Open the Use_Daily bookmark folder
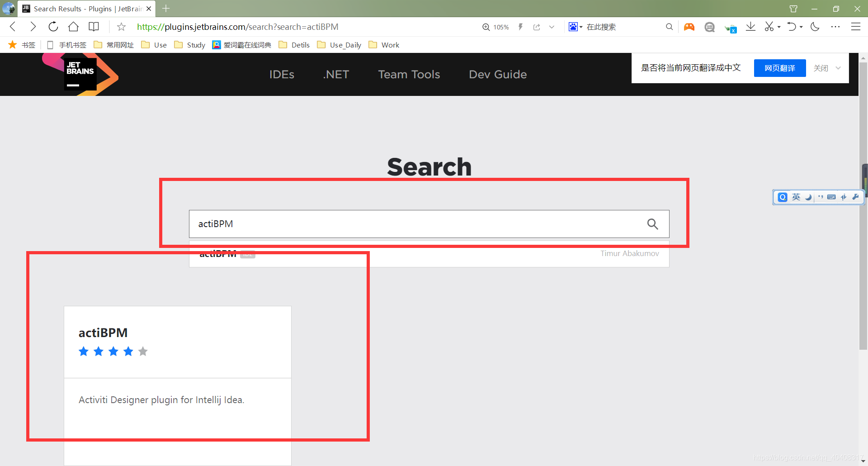The width and height of the screenshot is (868, 466). click(339, 45)
